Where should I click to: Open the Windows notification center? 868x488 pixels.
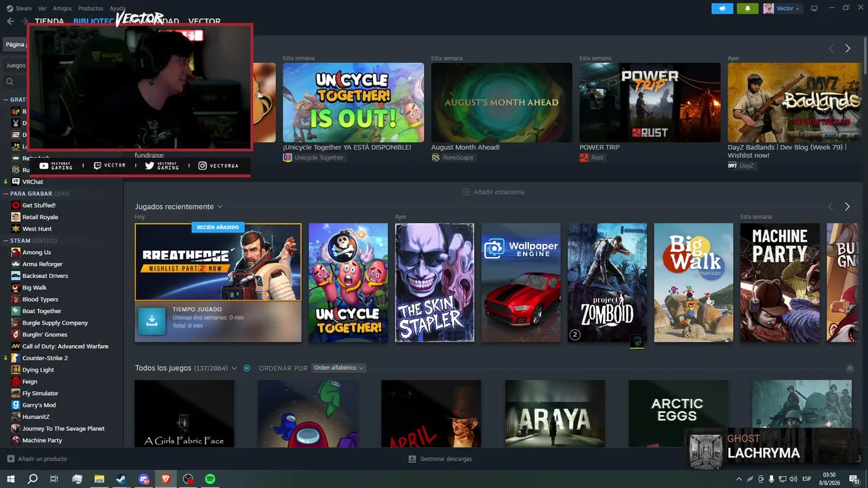[854, 479]
